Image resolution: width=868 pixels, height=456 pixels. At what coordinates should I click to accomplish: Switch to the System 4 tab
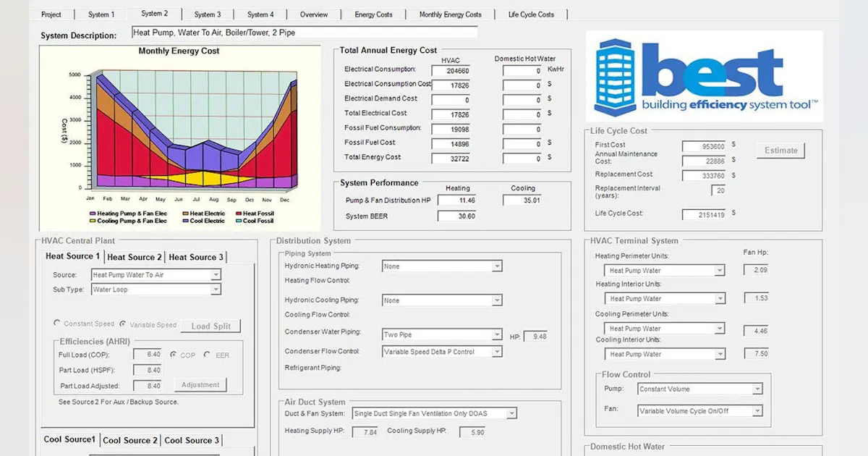point(260,14)
